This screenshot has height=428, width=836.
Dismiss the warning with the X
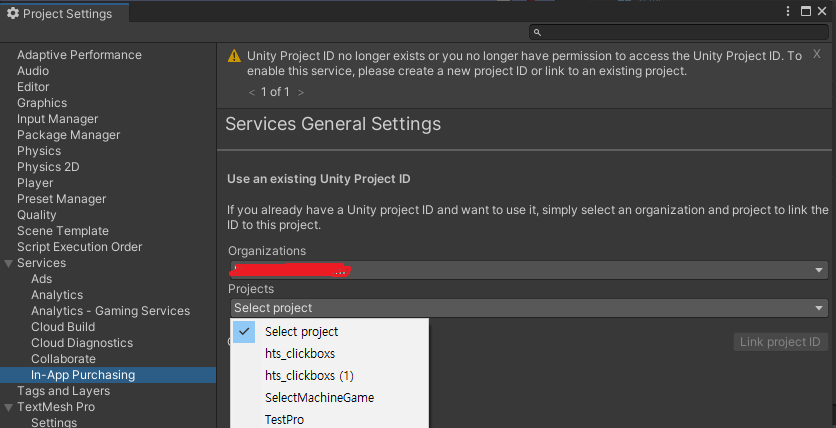(816, 54)
